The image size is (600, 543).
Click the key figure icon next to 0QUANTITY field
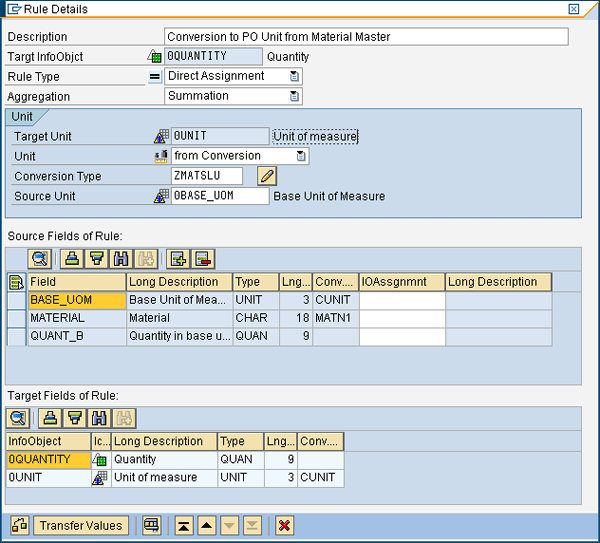tap(155, 56)
